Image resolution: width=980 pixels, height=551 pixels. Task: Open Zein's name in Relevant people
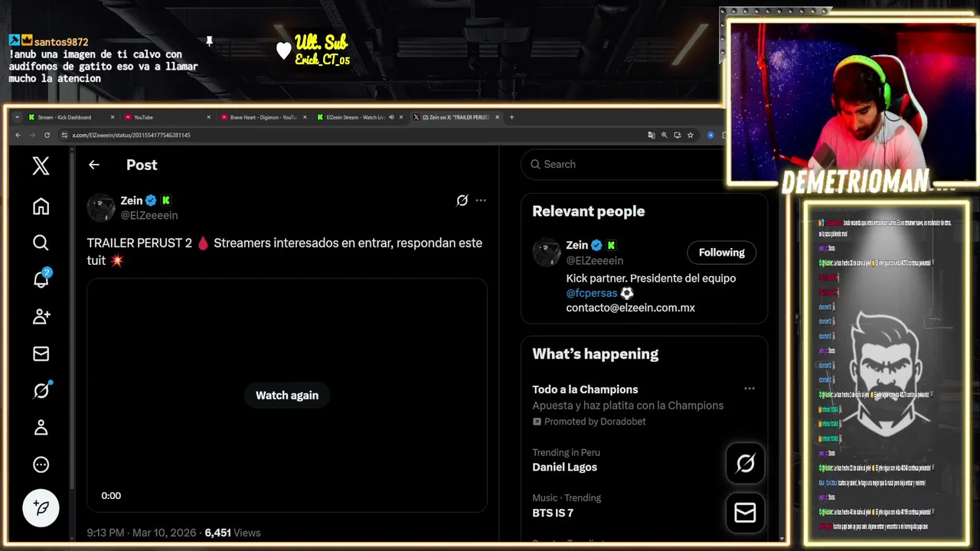tap(577, 245)
